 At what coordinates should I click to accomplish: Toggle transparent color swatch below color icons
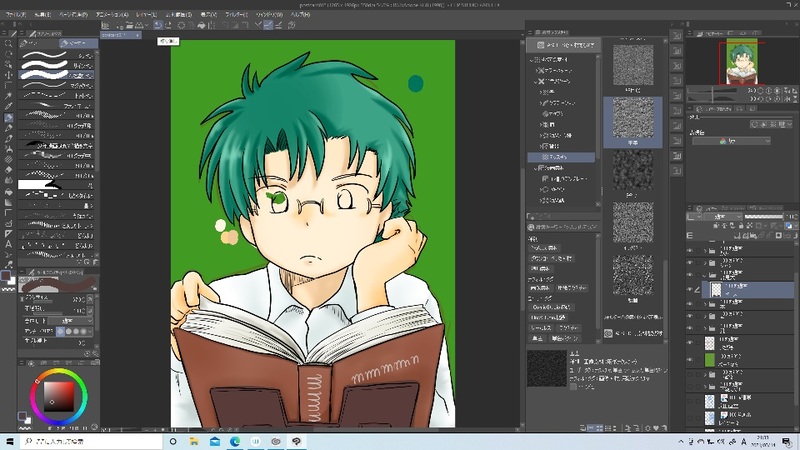point(8,289)
